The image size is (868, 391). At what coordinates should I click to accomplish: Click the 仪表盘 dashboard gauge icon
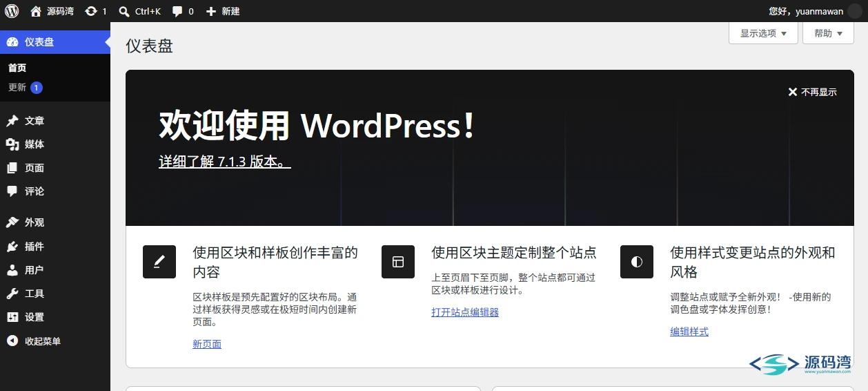[x=12, y=42]
